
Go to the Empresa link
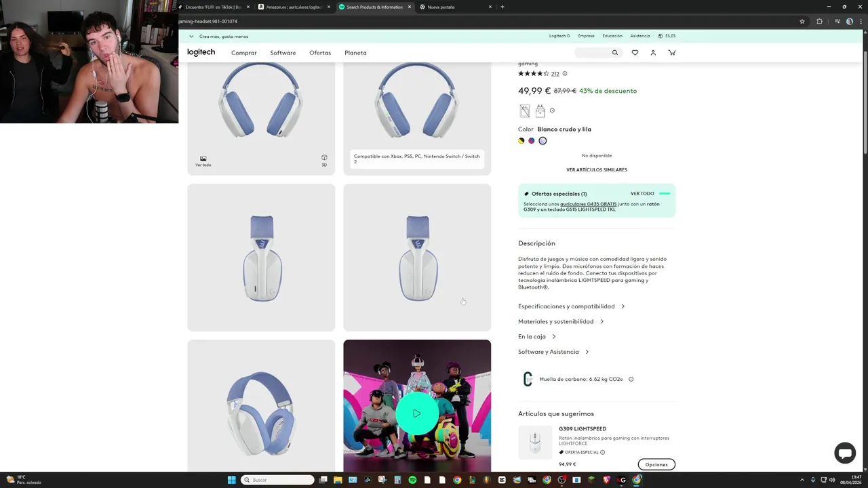587,36
